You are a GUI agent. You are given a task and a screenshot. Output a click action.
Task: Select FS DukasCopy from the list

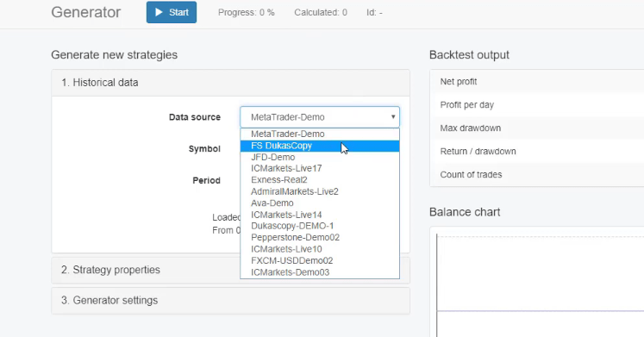click(320, 146)
